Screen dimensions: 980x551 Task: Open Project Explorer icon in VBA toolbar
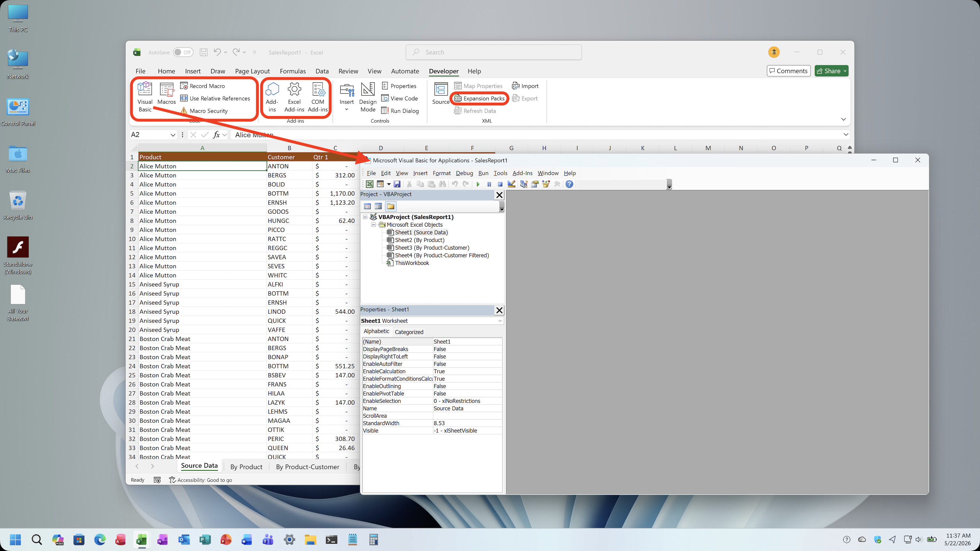coord(524,184)
